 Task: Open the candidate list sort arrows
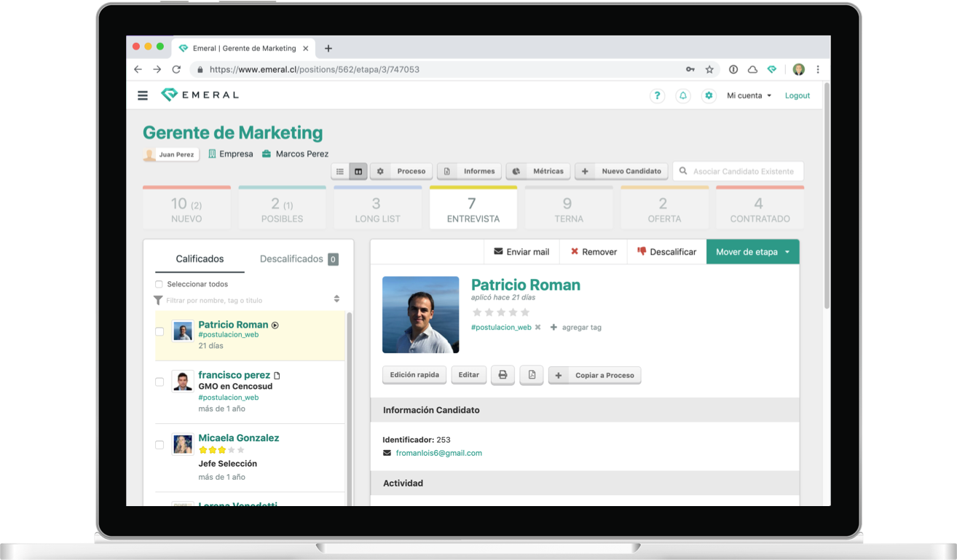(336, 299)
